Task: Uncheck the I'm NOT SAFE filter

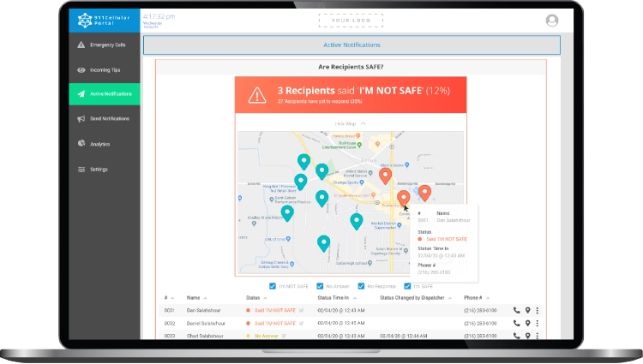Action: click(x=273, y=286)
